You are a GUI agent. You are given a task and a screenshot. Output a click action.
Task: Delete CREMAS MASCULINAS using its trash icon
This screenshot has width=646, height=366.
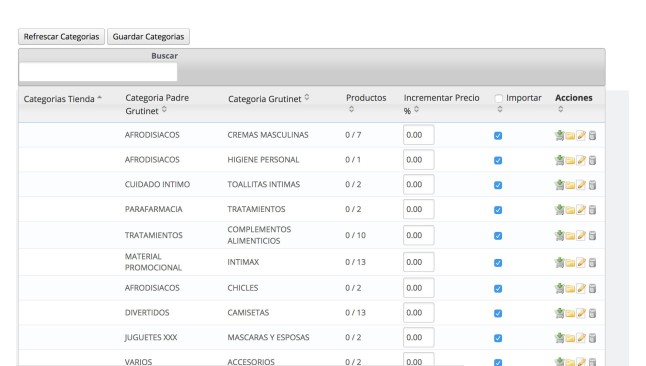tap(592, 135)
